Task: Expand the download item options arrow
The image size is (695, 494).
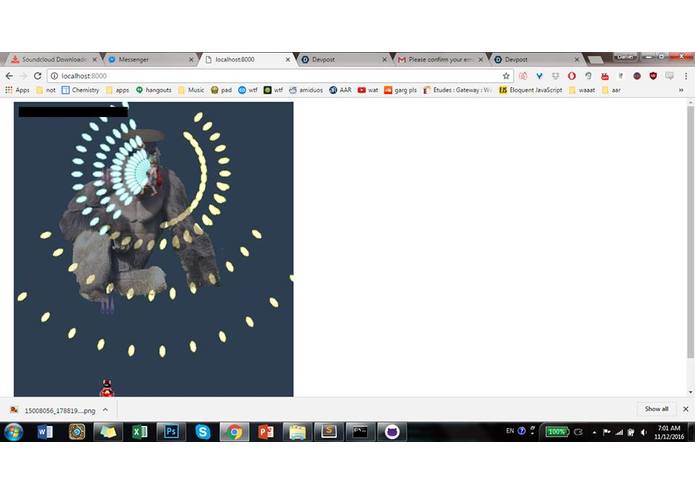Action: point(105,410)
